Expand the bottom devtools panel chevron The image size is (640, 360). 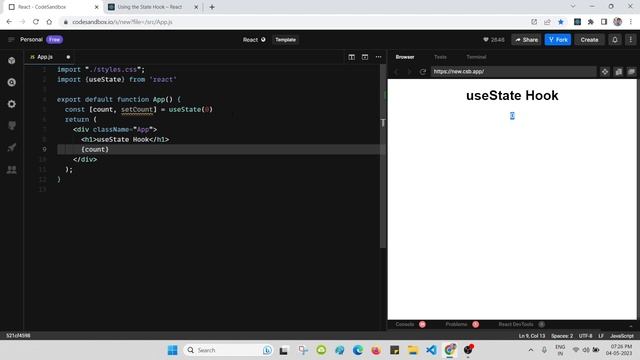(631, 326)
